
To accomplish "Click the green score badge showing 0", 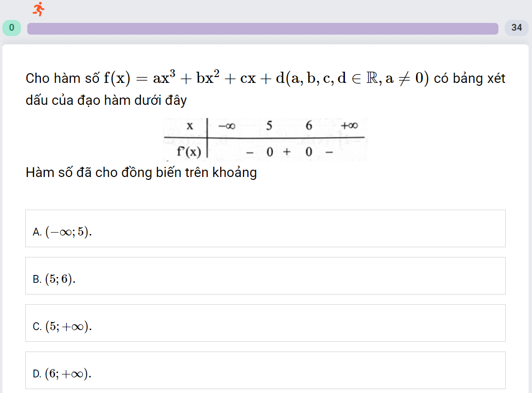I will [12, 28].
